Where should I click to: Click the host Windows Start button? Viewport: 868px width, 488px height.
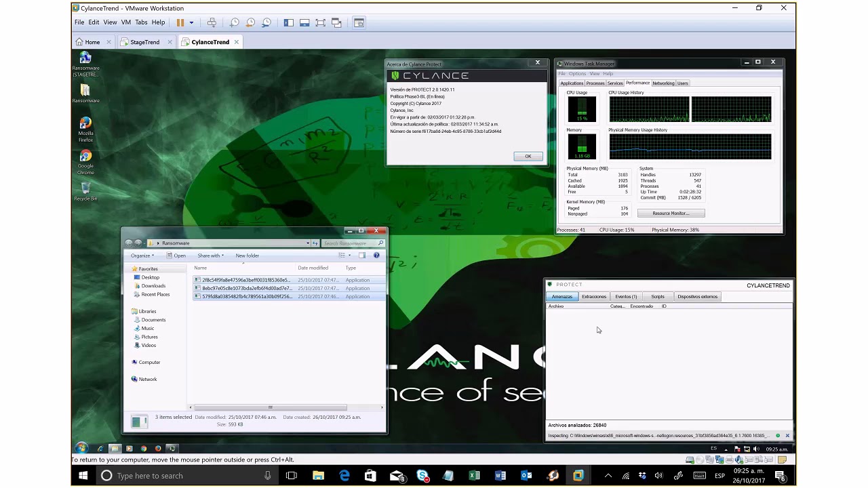click(83, 476)
